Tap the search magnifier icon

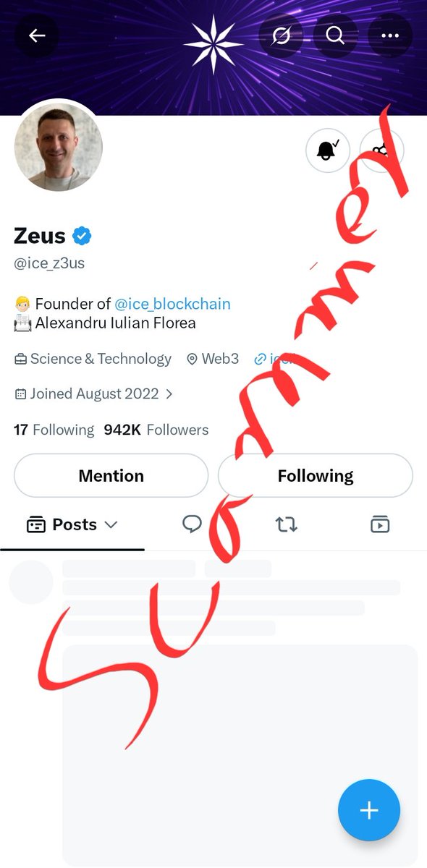335,35
